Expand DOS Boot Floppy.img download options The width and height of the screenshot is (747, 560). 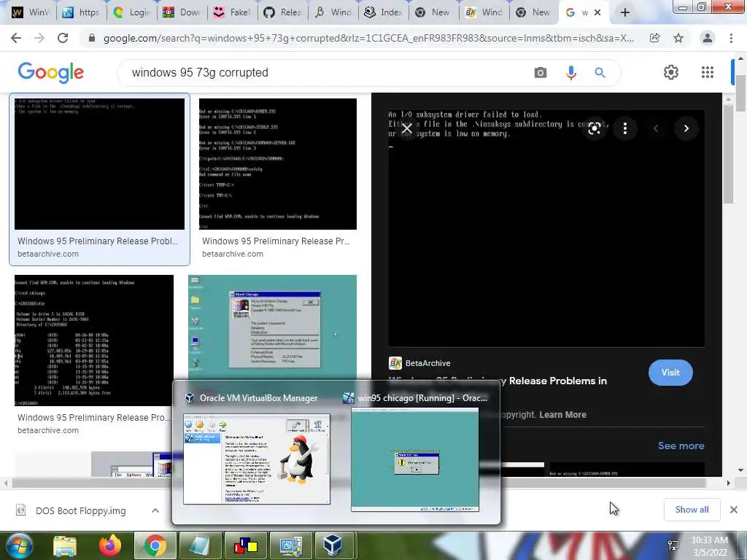coord(155,510)
